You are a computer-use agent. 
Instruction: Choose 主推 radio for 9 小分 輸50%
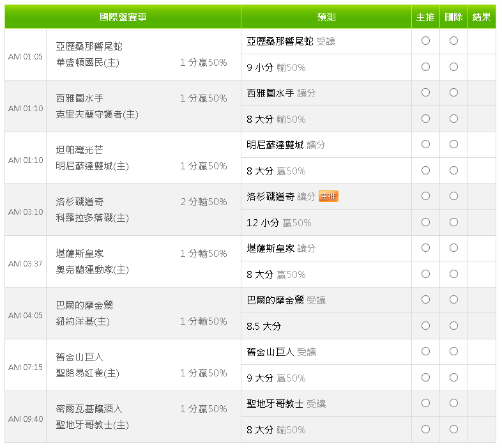425,67
